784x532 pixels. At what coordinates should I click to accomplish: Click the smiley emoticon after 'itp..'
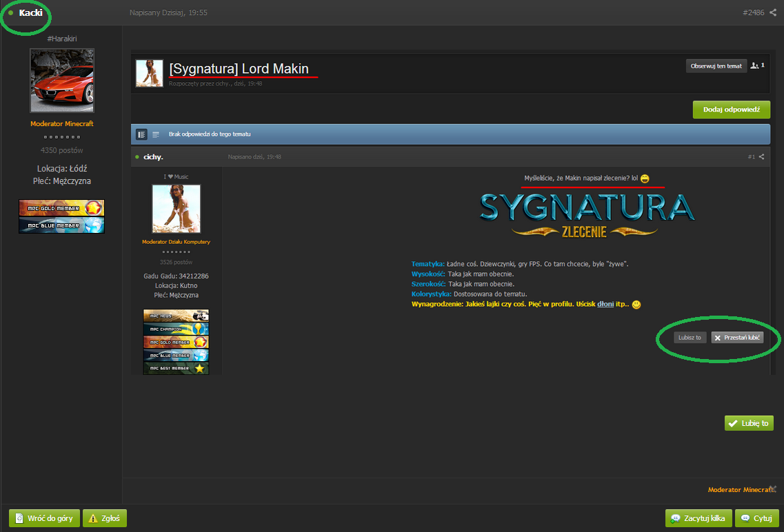[x=636, y=304]
